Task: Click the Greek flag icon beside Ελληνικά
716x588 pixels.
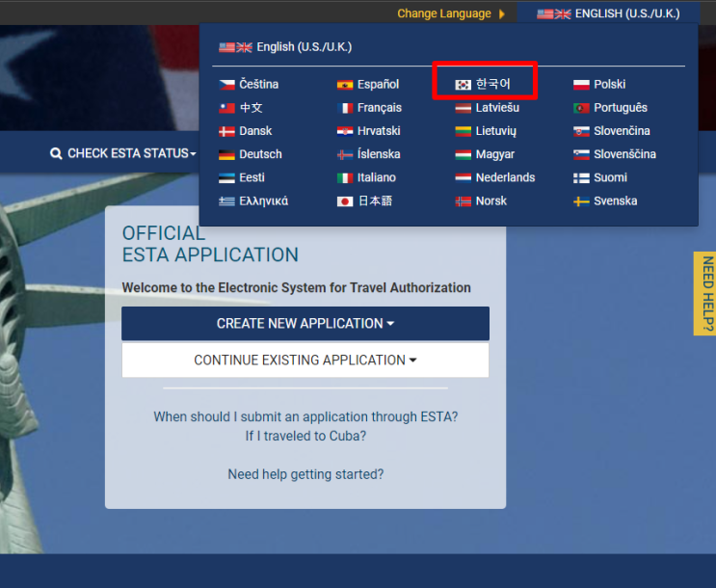Action: 227,201
